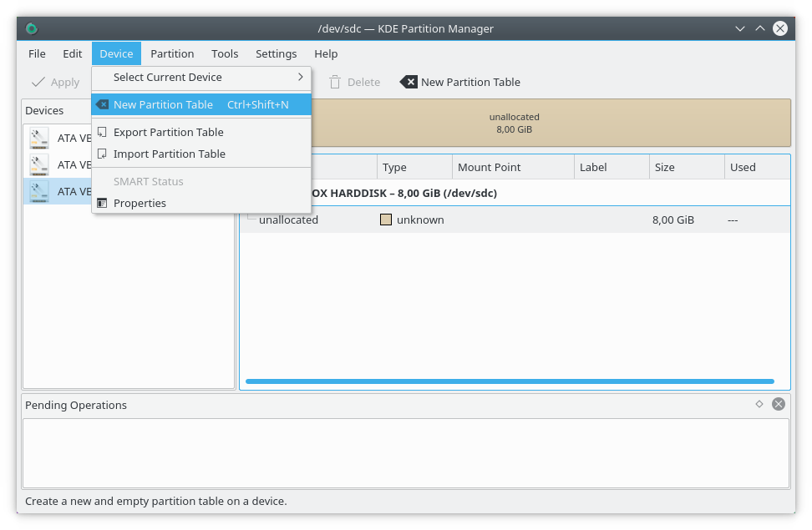Click the selected third ATA disk icon
Image resolution: width=812 pixels, height=530 pixels.
tap(38, 191)
